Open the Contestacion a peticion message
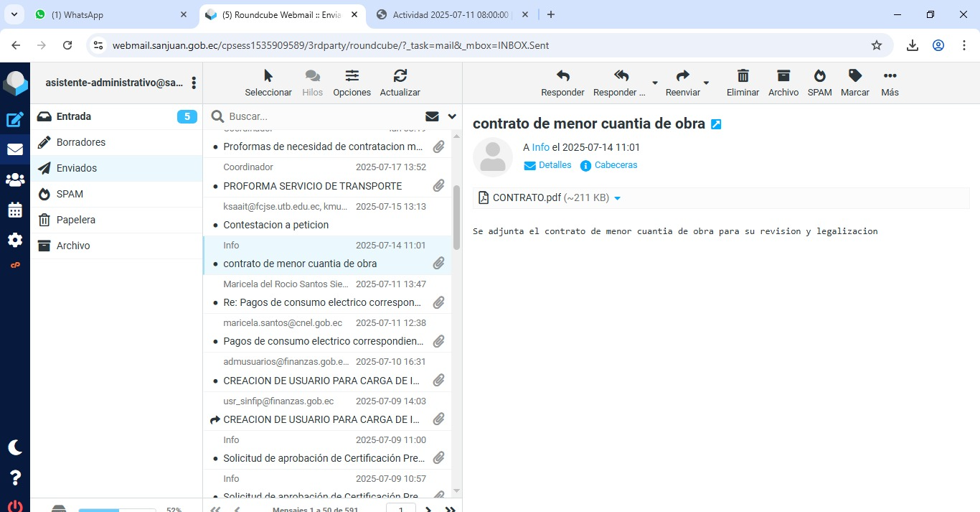The height and width of the screenshot is (512, 980). pos(276,225)
